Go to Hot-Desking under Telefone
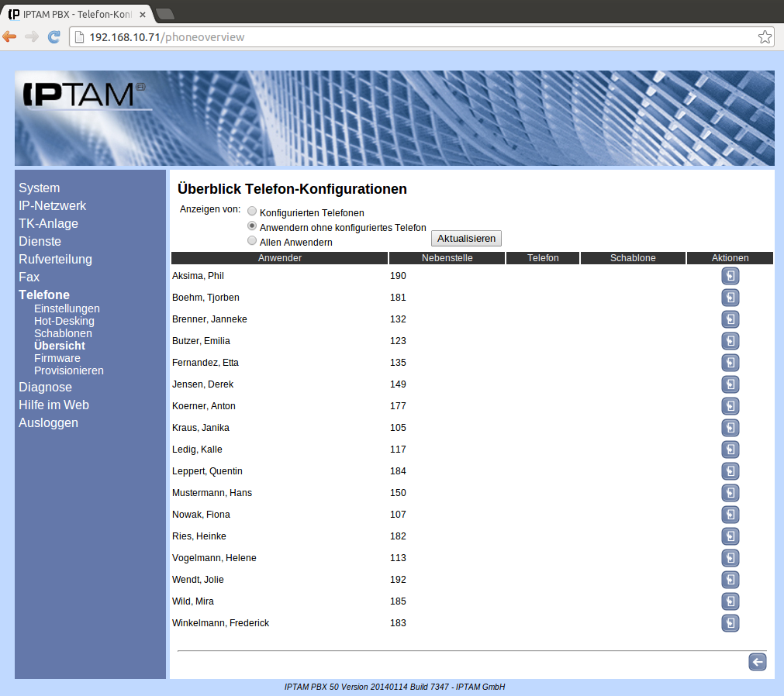The height and width of the screenshot is (696, 784). tap(64, 321)
